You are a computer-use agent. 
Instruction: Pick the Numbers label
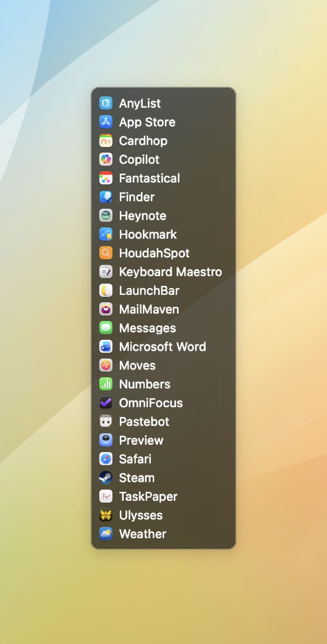click(145, 384)
